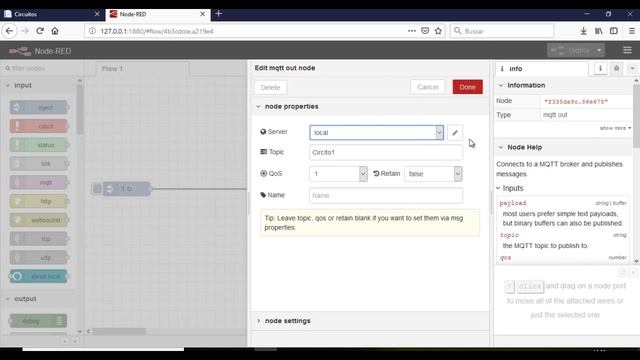
Task: Select the Flow 1 tab
Action: [142, 69]
